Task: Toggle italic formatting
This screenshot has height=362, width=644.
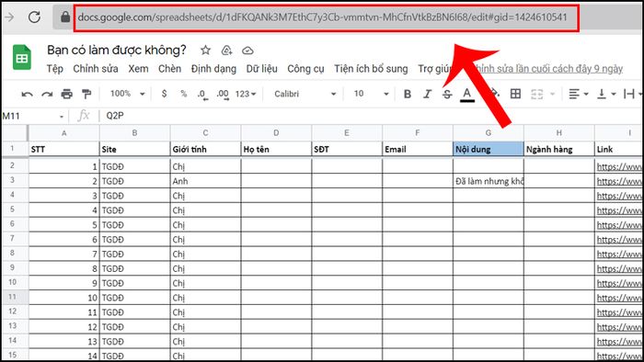Action: click(x=427, y=95)
